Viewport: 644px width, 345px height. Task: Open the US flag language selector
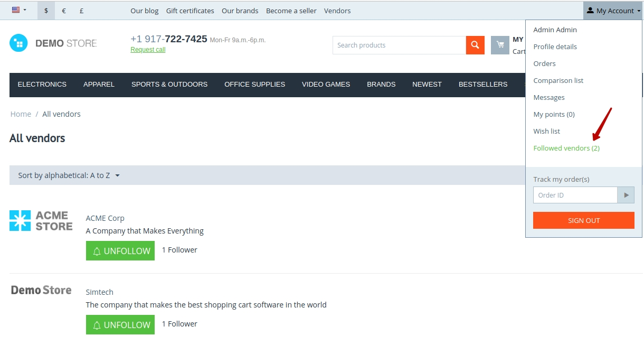(x=19, y=10)
